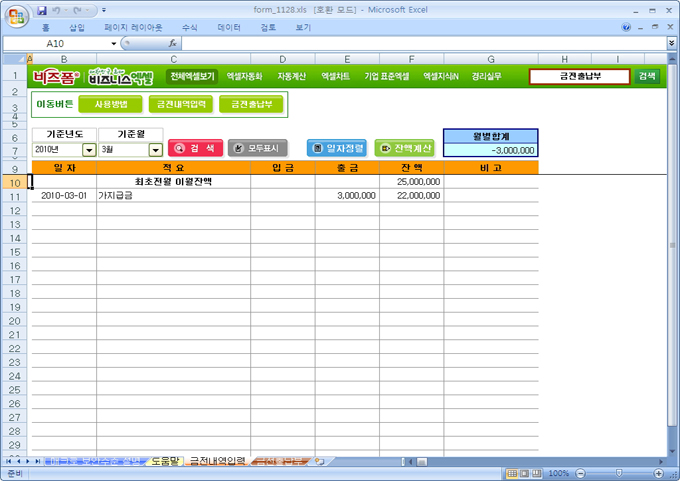
Task: Expand the formula bar with chevron
Action: [x=671, y=43]
